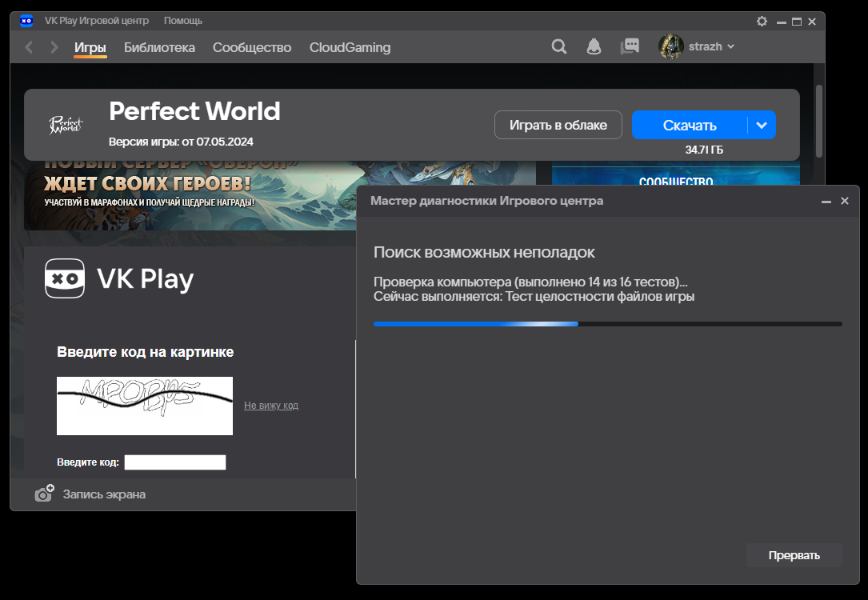868x600 pixels.
Task: Switch to the Библиотека tab
Action: 159,47
